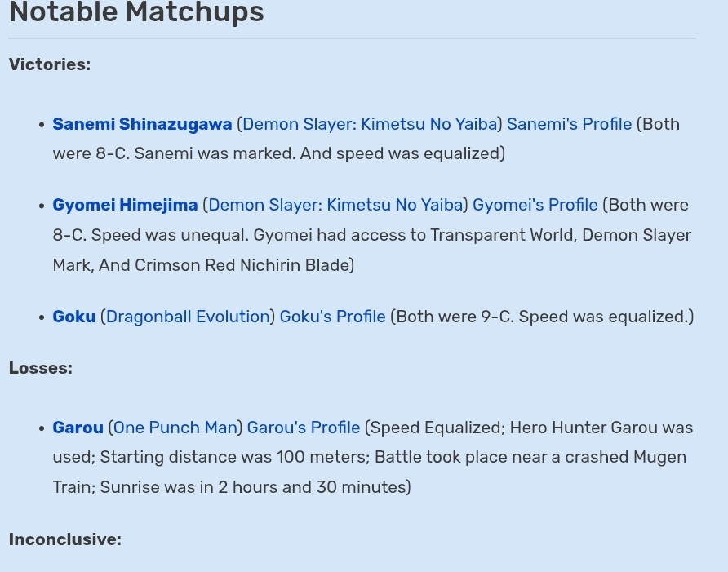Click the Victories label
Viewport: 728px width, 572px height.
coord(50,64)
